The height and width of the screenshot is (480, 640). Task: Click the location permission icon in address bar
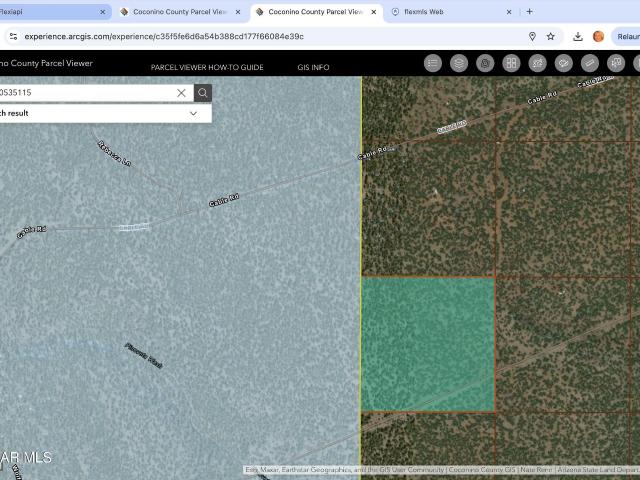[532, 36]
